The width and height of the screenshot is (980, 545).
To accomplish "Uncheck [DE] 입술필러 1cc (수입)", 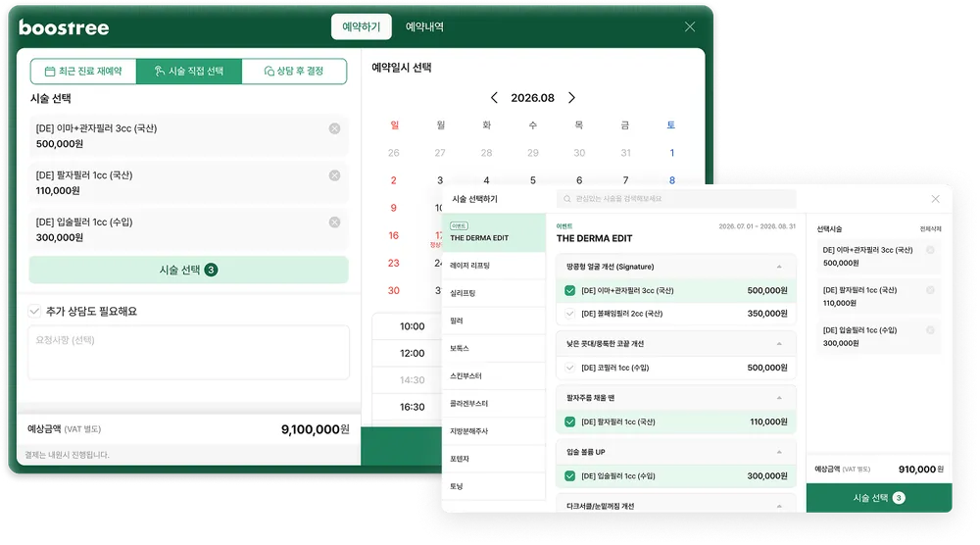I will [569, 476].
